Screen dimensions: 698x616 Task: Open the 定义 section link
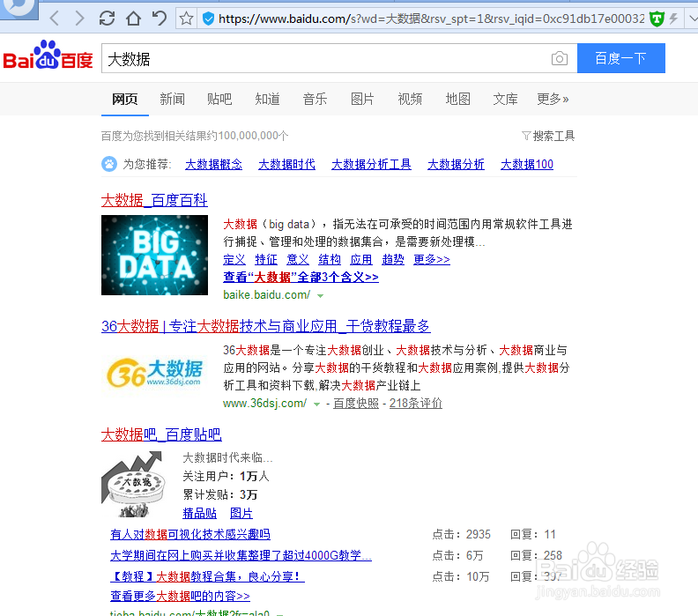click(234, 259)
